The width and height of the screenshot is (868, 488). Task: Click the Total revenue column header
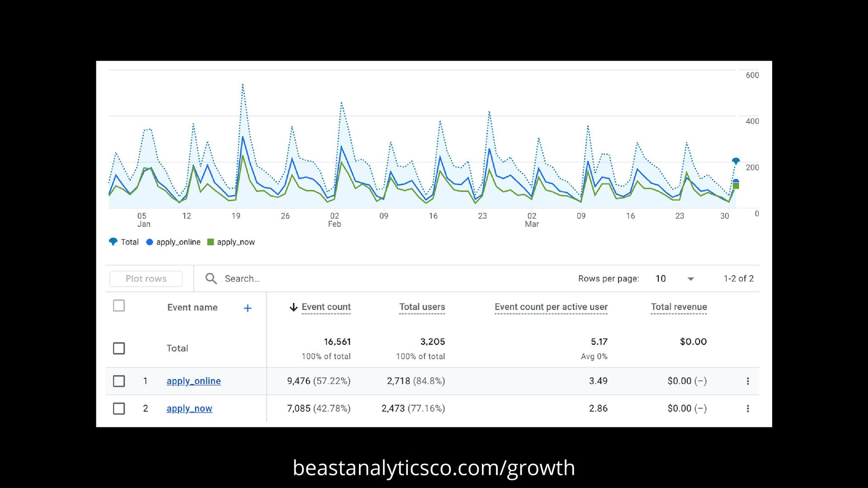click(679, 307)
